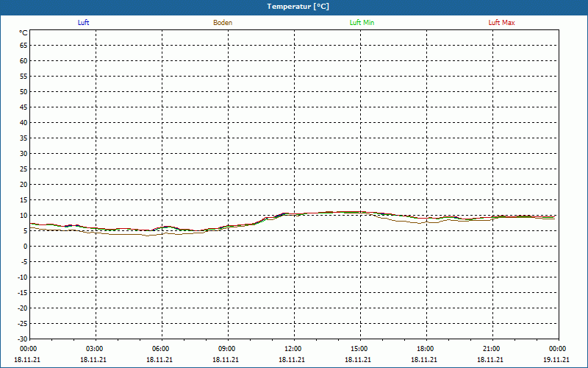Click the red Luft Max legend label
Screen dimensions: 588x368
point(501,23)
